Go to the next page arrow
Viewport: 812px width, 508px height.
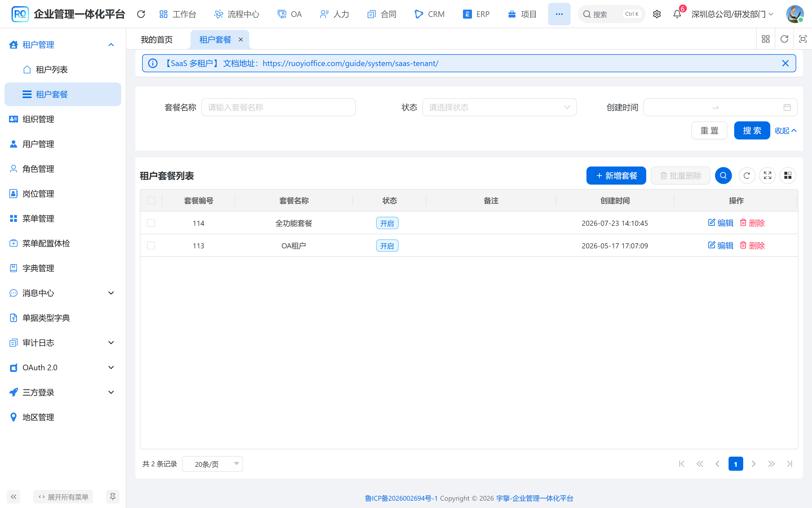[754, 464]
